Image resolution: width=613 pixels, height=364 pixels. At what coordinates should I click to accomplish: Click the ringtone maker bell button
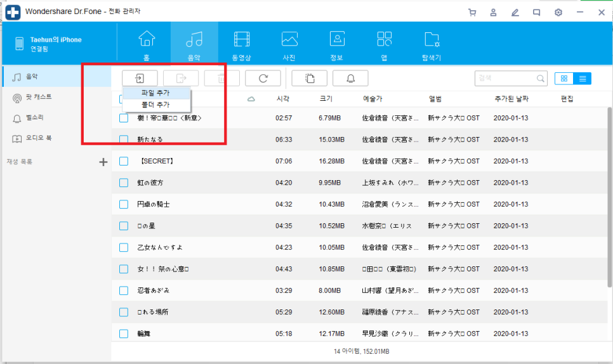350,78
